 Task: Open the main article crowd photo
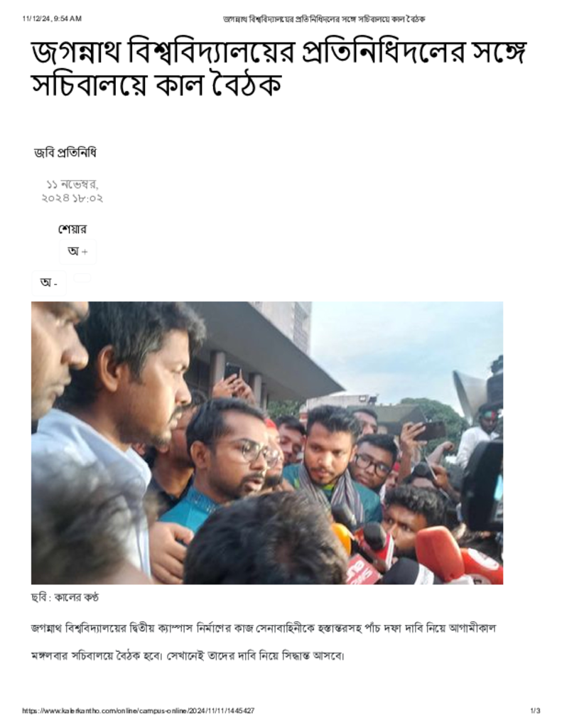[x=267, y=442]
